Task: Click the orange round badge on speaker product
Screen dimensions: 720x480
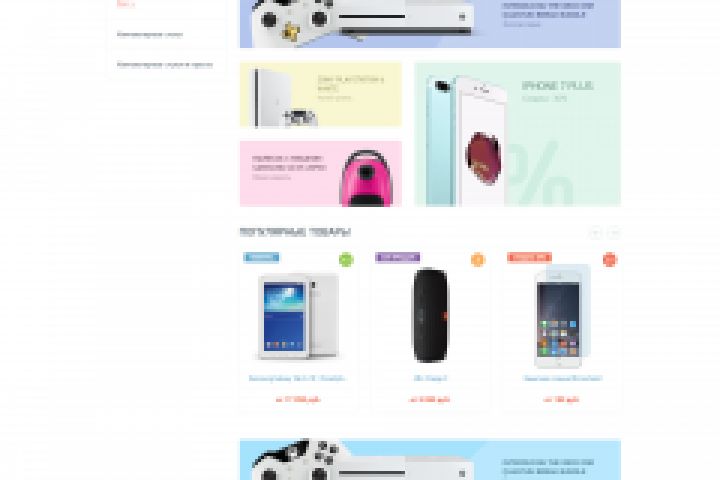Action: point(478,260)
